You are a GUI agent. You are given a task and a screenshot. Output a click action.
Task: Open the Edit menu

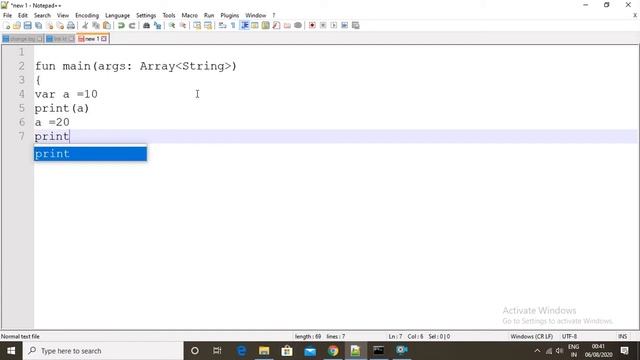23,15
